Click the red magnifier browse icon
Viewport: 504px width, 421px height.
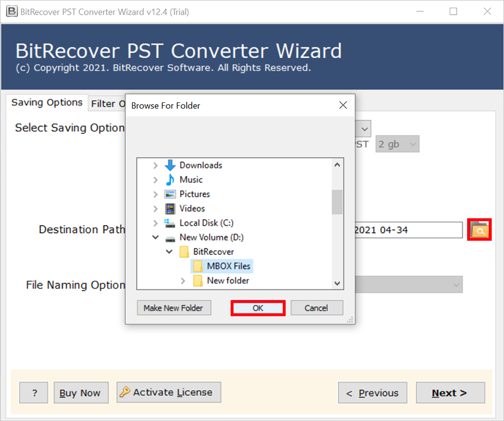point(479,230)
